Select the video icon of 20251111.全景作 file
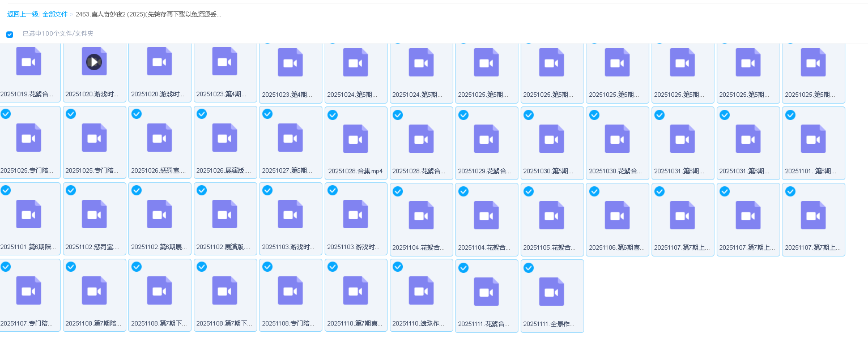Viewport: 868px width, 355px height. [552, 291]
